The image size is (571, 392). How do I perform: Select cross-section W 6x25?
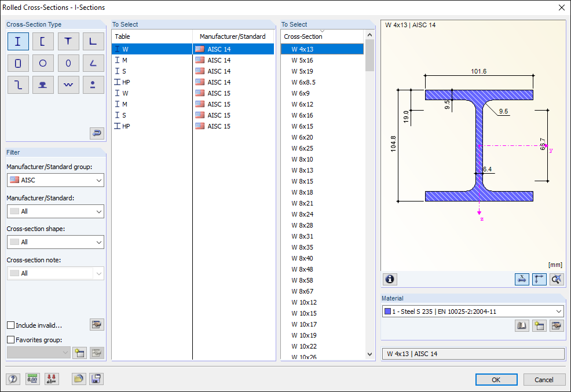click(323, 148)
